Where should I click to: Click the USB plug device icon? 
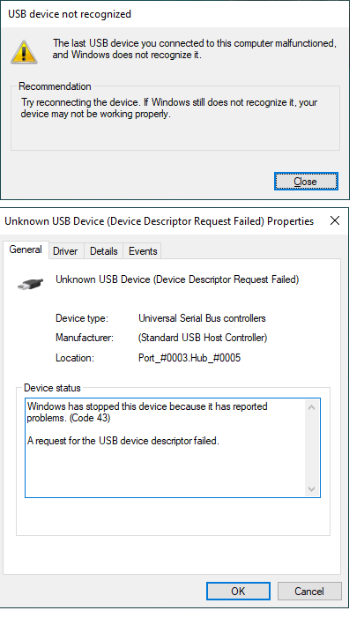click(x=30, y=283)
